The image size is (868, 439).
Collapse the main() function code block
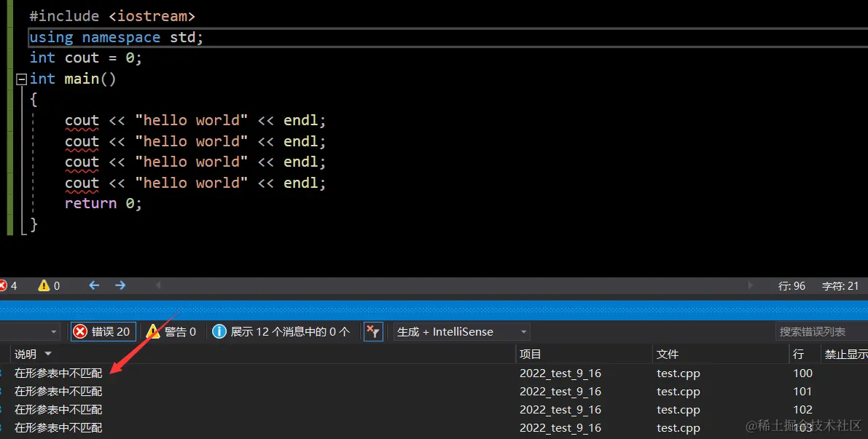click(22, 79)
